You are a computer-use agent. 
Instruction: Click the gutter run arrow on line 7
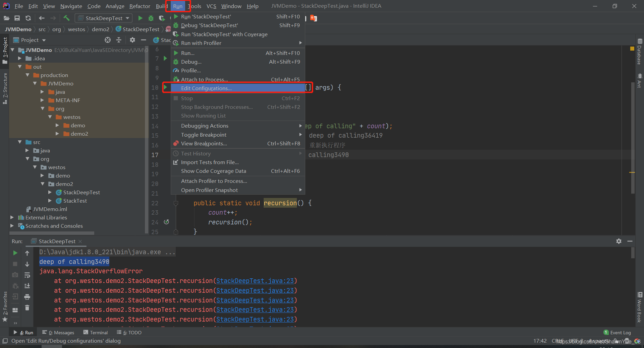pos(165,58)
